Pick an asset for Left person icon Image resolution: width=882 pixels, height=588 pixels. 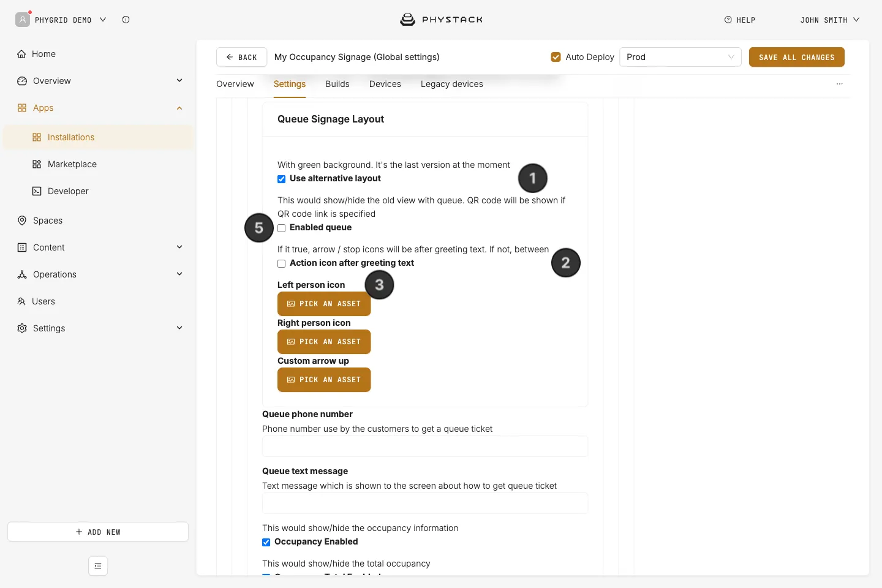coord(324,304)
